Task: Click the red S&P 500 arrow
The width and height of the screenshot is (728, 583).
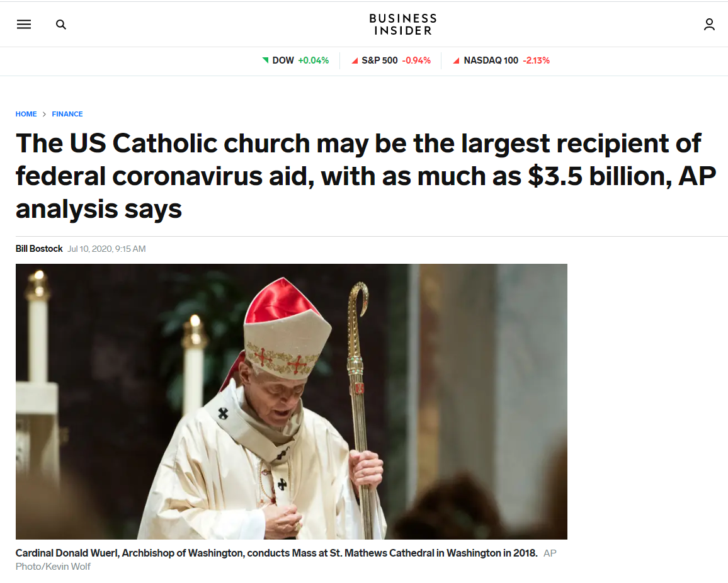Action: (x=355, y=60)
